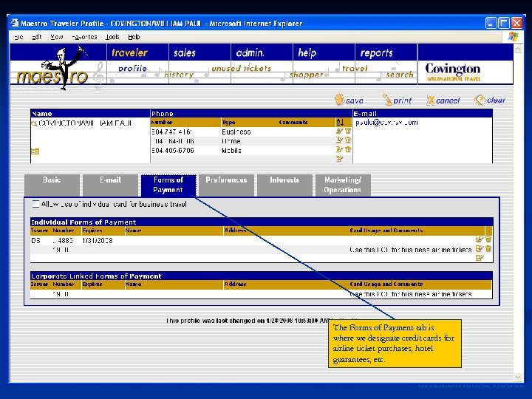532x399 pixels.
Task: Click the Business phone number row
Action: coord(251,132)
